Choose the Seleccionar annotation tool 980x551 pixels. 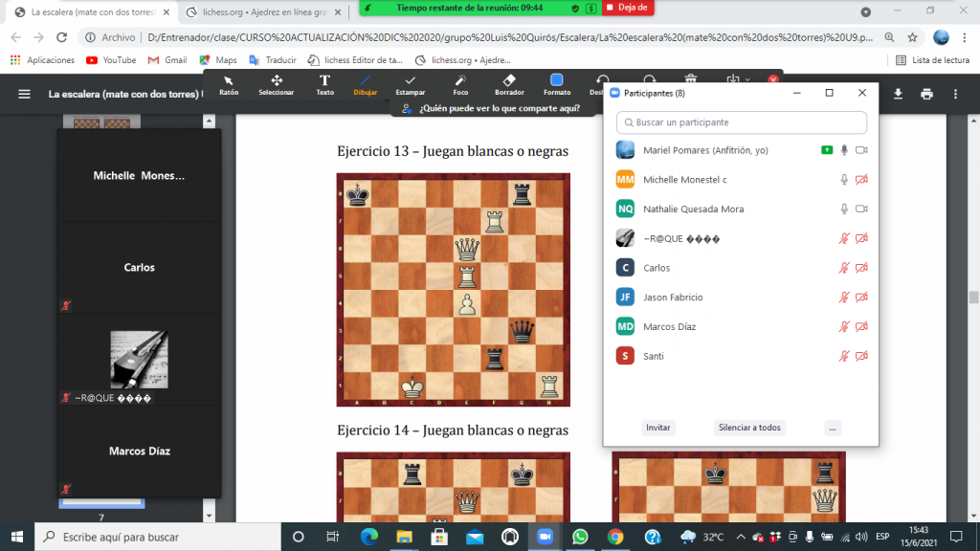[x=277, y=85]
